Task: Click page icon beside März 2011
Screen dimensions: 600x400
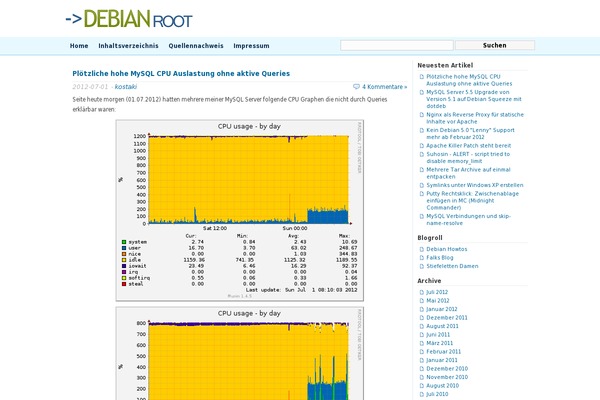Action: click(x=422, y=343)
